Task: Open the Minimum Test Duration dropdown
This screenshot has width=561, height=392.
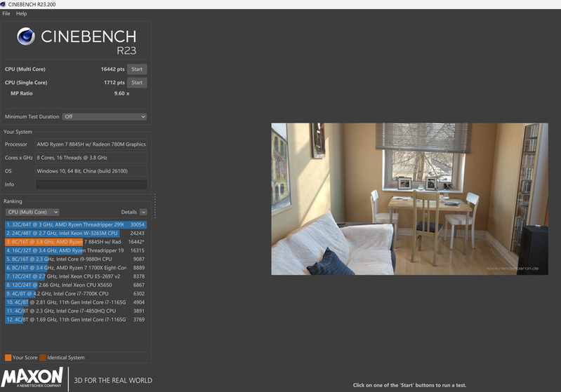Action: [x=105, y=117]
